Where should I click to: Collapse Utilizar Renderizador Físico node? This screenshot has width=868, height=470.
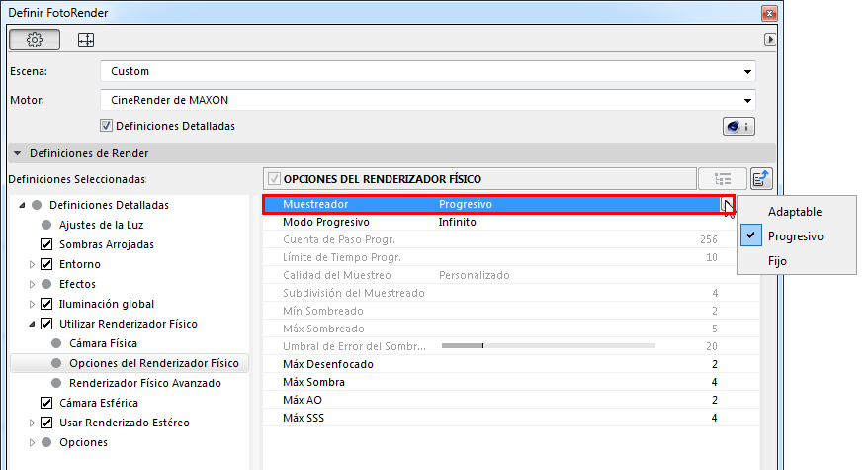click(x=32, y=324)
